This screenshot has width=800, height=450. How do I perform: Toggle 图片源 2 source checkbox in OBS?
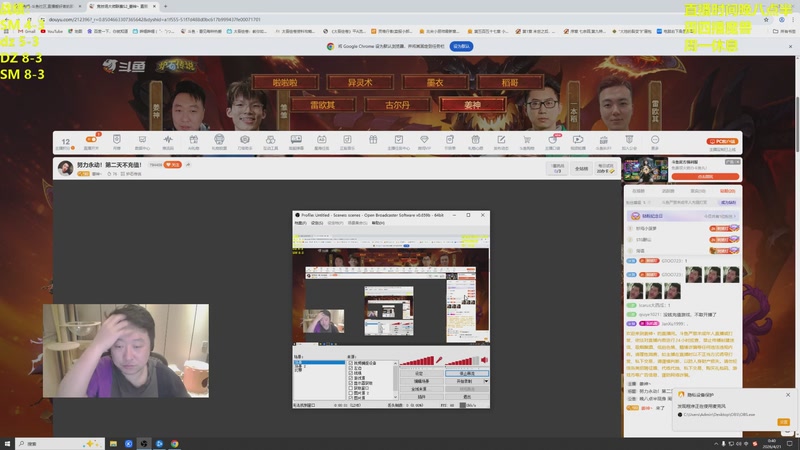(351, 393)
